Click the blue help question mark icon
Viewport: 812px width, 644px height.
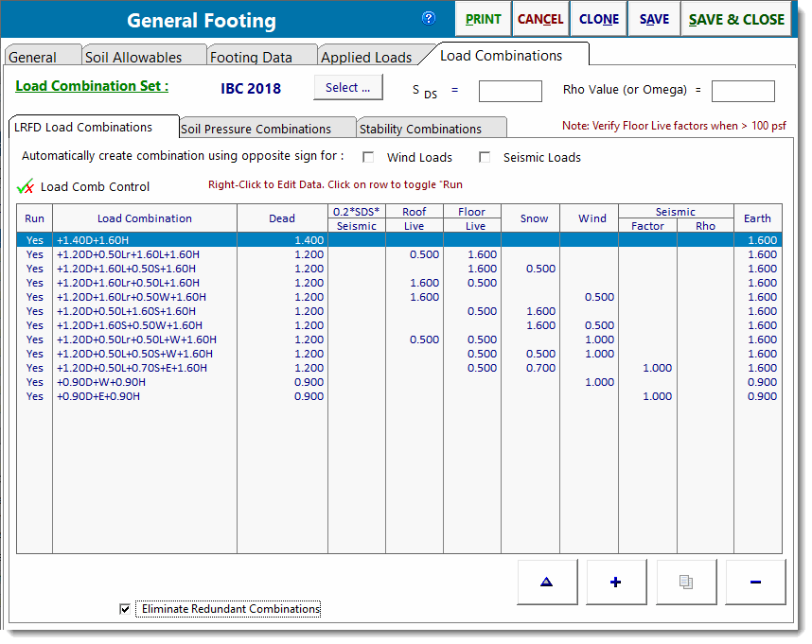coord(429,18)
